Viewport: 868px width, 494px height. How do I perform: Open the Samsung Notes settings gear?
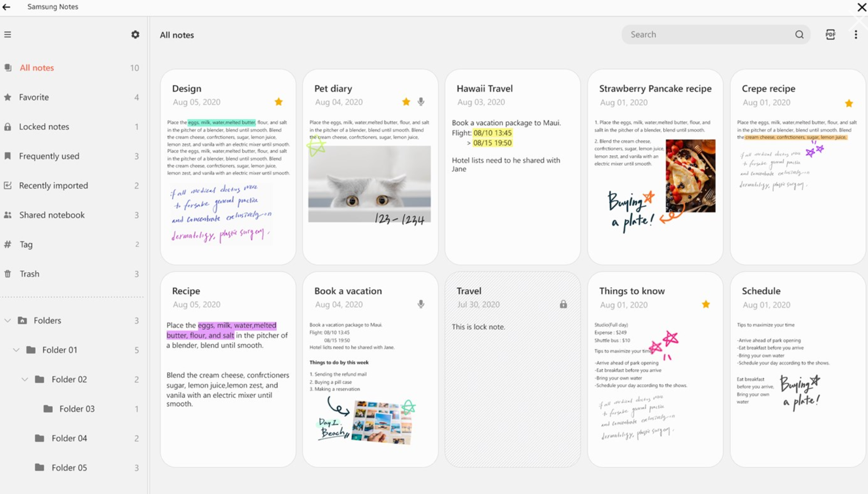tap(135, 34)
